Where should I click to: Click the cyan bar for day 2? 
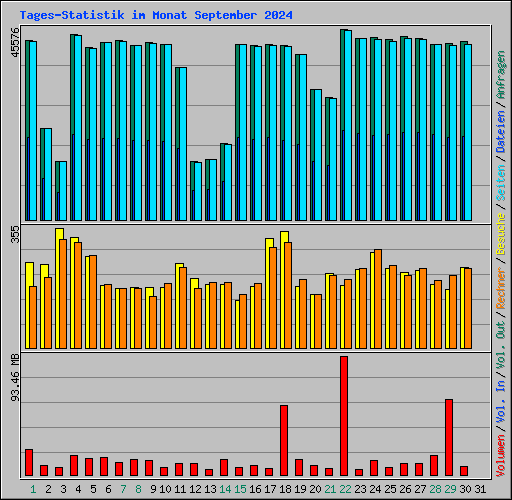[48, 174]
